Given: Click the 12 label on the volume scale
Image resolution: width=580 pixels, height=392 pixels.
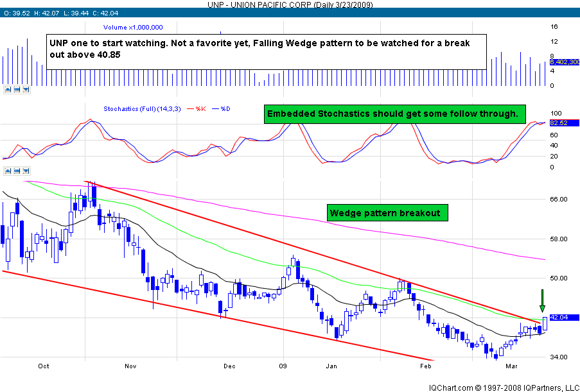Looking at the screenshot, I should 554,40.
